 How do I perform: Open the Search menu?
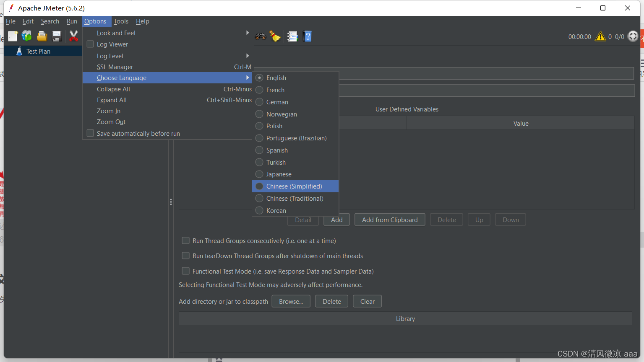coord(50,21)
